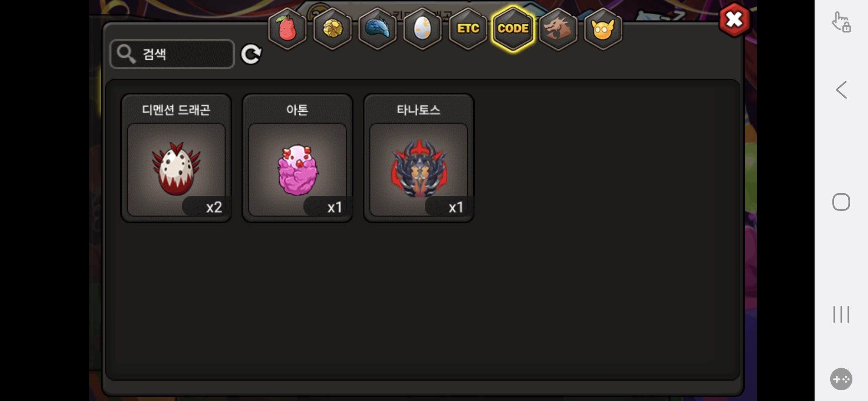
Task: Open the recent apps three-line button
Action: tap(841, 314)
